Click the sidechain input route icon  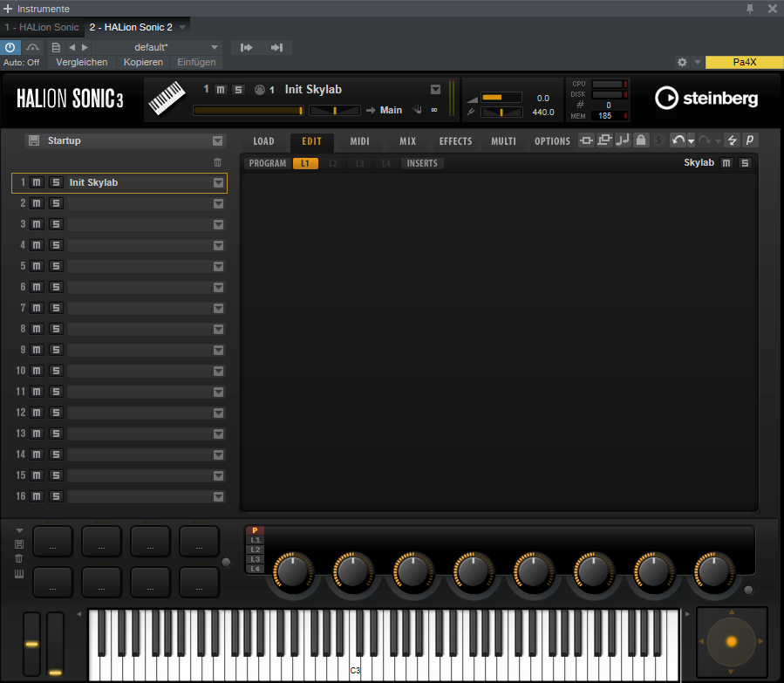[247, 47]
